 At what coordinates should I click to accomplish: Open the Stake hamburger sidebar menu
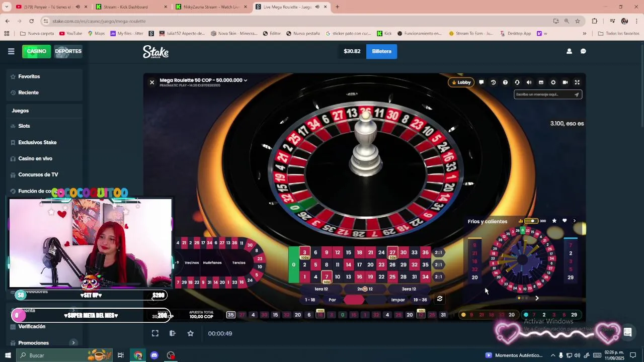(x=11, y=51)
